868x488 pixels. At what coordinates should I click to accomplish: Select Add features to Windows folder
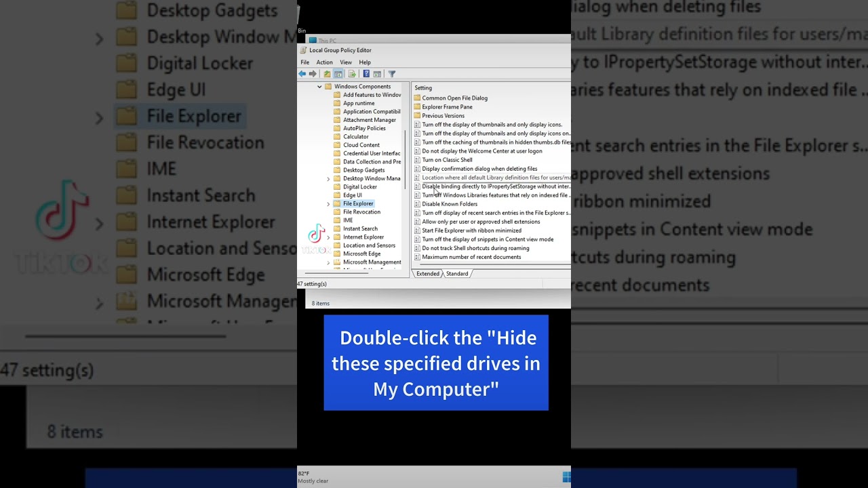tap(367, 95)
